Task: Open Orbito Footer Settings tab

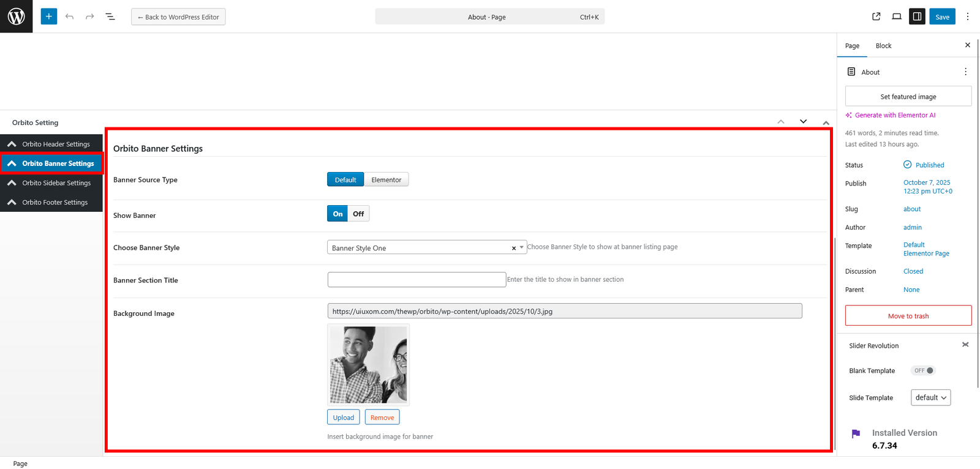Action: click(x=55, y=202)
